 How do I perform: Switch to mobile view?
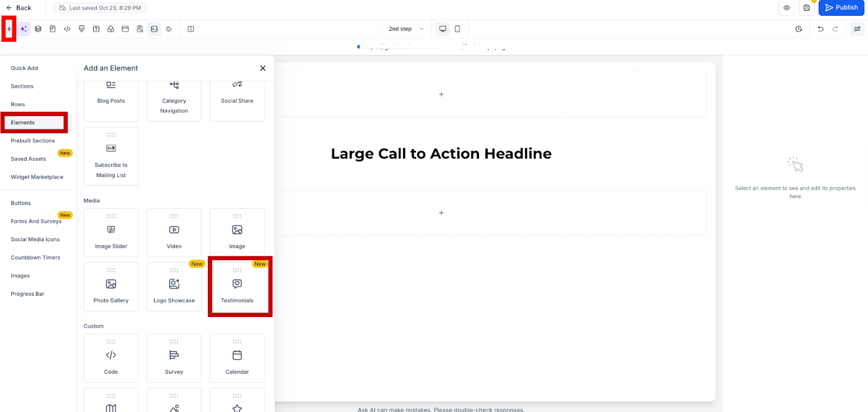(457, 29)
